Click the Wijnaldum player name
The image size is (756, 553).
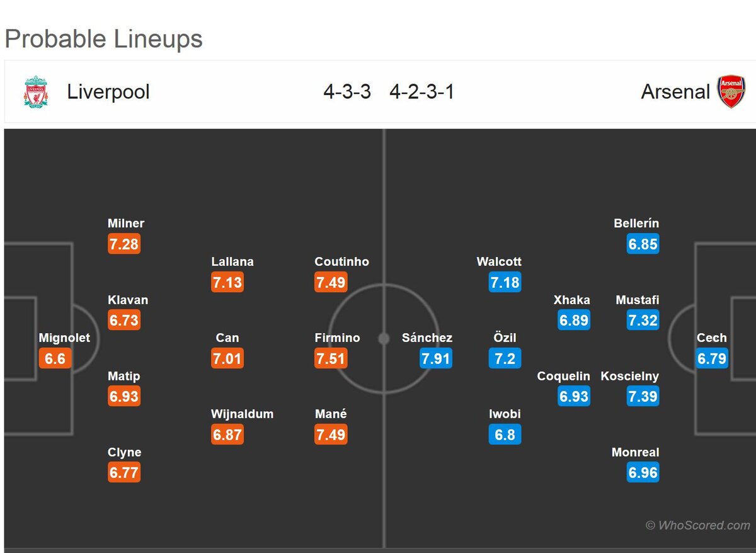tap(243, 414)
